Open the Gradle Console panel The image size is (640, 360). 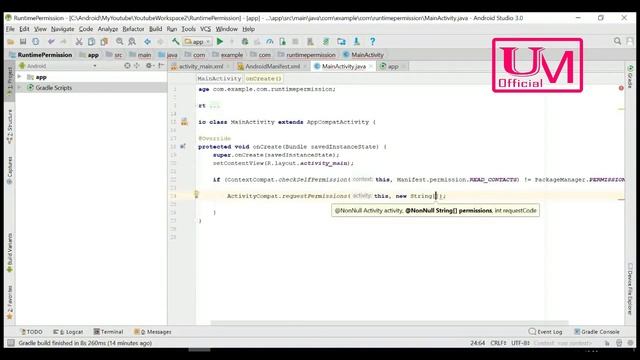(597, 332)
